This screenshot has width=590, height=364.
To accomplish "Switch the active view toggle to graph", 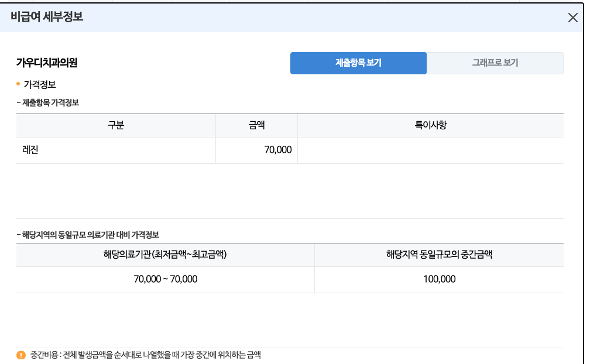I will 496,63.
